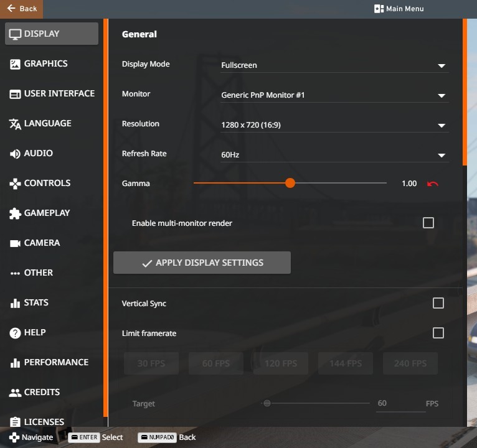
Task: Click the Licenses clipboard icon
Action: pyautogui.click(x=15, y=422)
